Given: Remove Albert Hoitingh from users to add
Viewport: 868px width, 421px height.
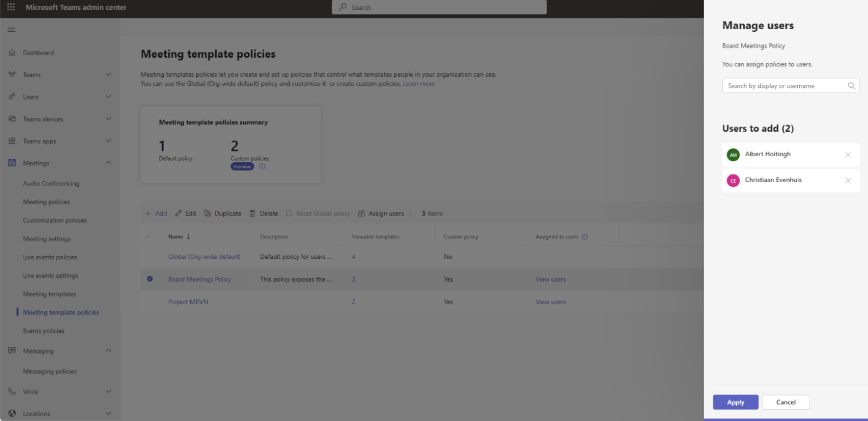Looking at the screenshot, I should [848, 155].
